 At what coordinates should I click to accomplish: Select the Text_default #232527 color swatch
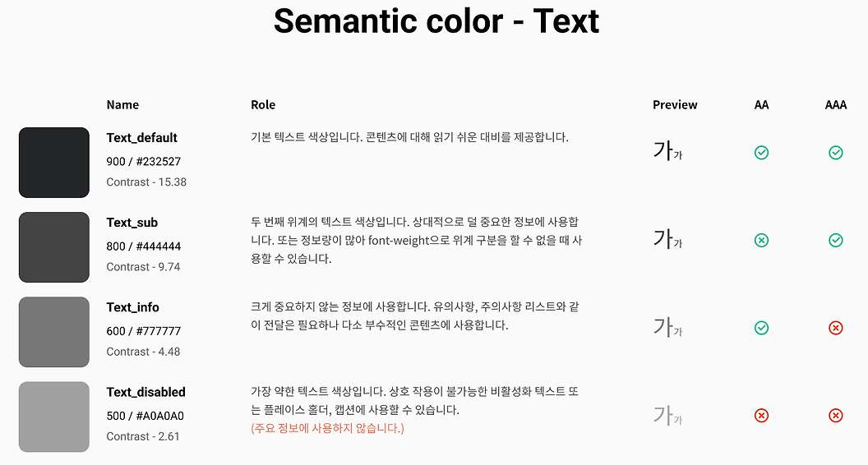pos(54,163)
